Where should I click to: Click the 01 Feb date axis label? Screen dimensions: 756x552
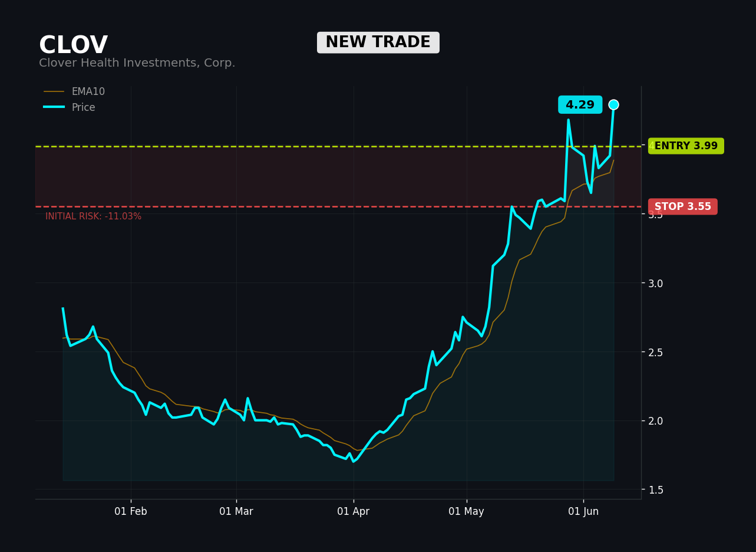coord(131,512)
